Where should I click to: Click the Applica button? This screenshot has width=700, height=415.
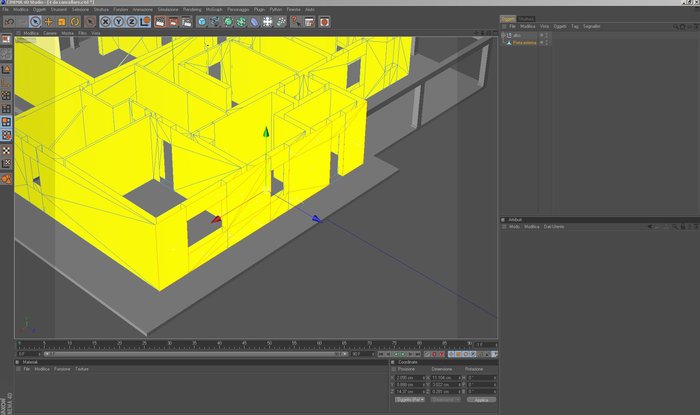(x=481, y=399)
